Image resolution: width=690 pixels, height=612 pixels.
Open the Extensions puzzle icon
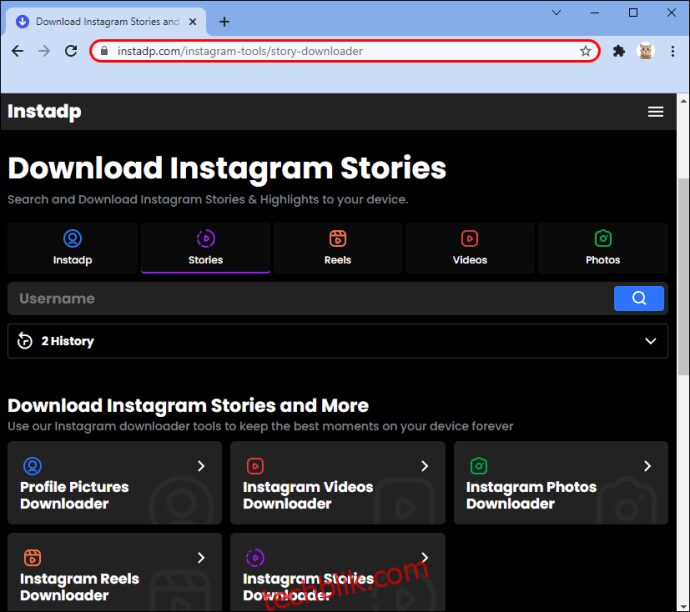619,51
